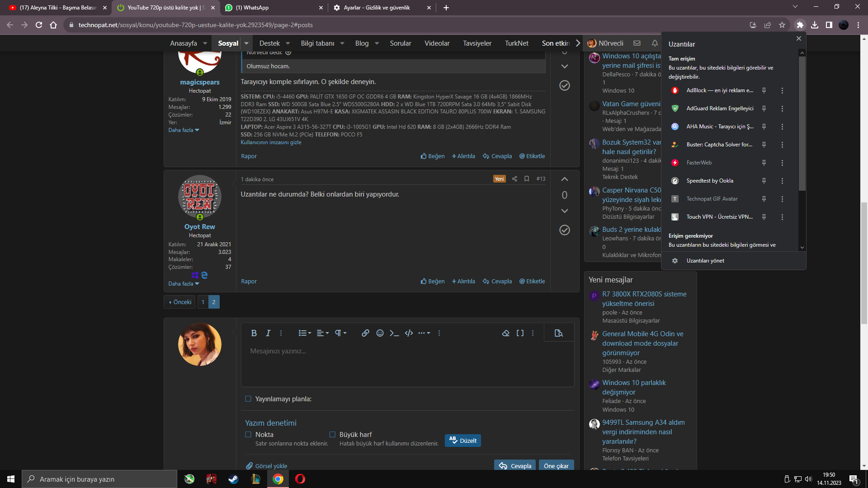Screen dimensions: 868x488
Task: Apply italic formatting in the message editor
Action: point(268,333)
